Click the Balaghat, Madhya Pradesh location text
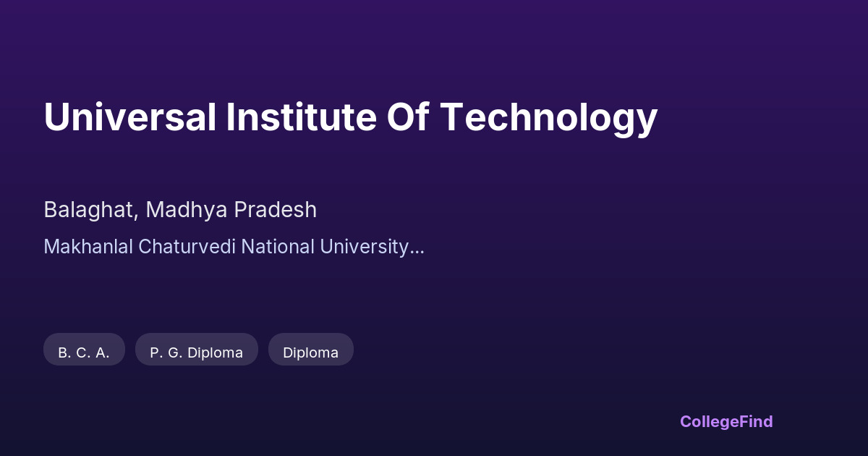This screenshot has width=868, height=456. coord(180,210)
